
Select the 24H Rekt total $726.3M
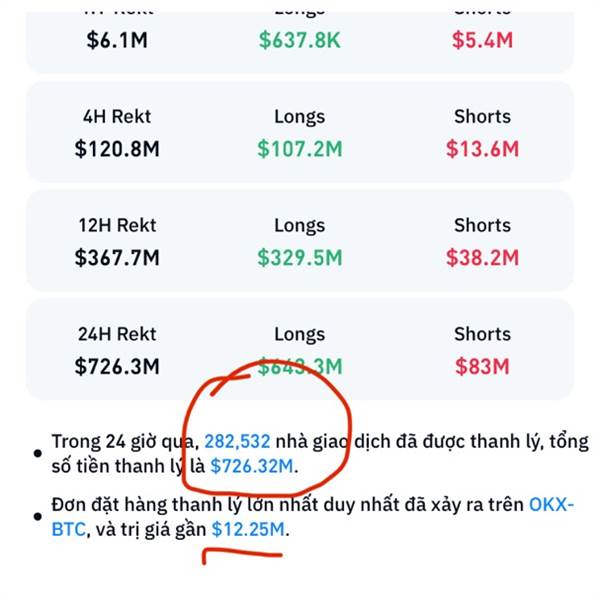pos(117,366)
